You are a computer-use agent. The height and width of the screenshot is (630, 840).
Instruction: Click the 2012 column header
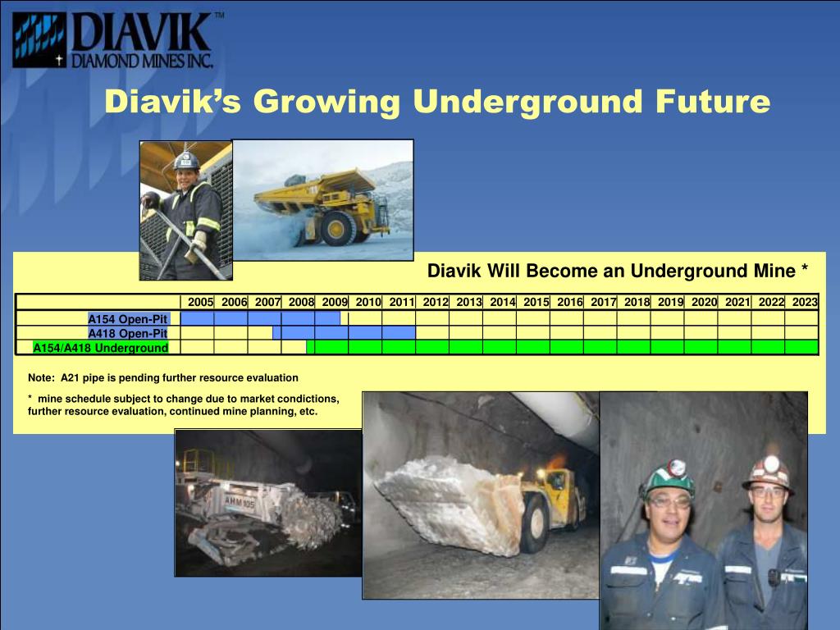click(x=436, y=302)
